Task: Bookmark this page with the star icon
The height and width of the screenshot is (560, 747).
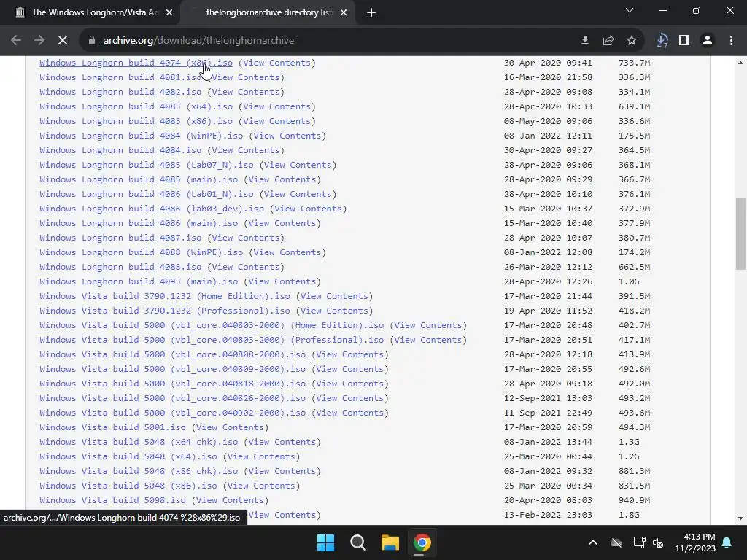Action: [632, 41]
